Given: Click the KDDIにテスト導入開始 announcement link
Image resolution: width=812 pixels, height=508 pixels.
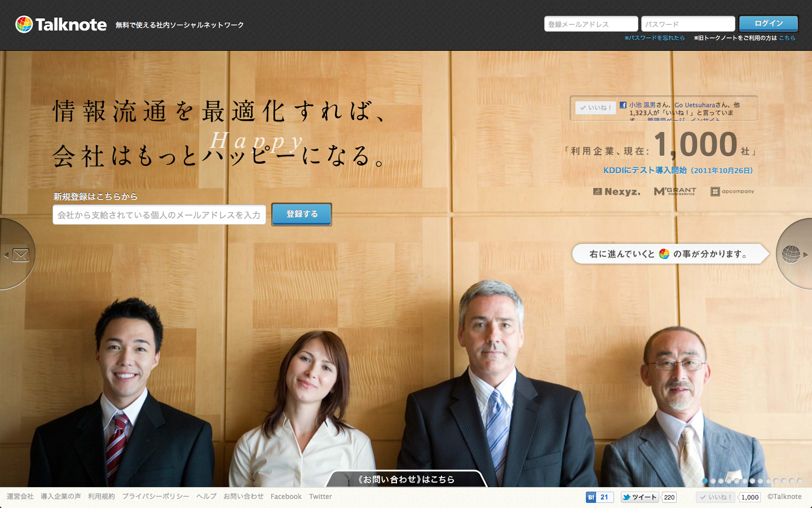Looking at the screenshot, I should (x=676, y=170).
